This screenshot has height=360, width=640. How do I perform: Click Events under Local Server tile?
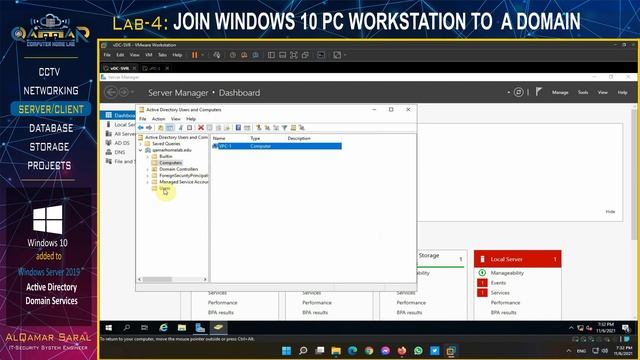click(x=498, y=283)
